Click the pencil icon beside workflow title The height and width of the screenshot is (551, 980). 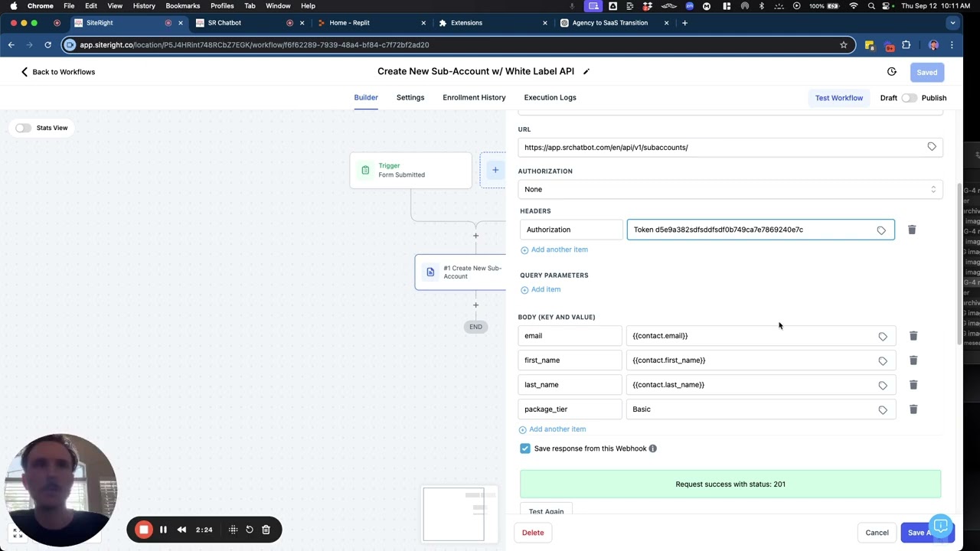click(586, 72)
